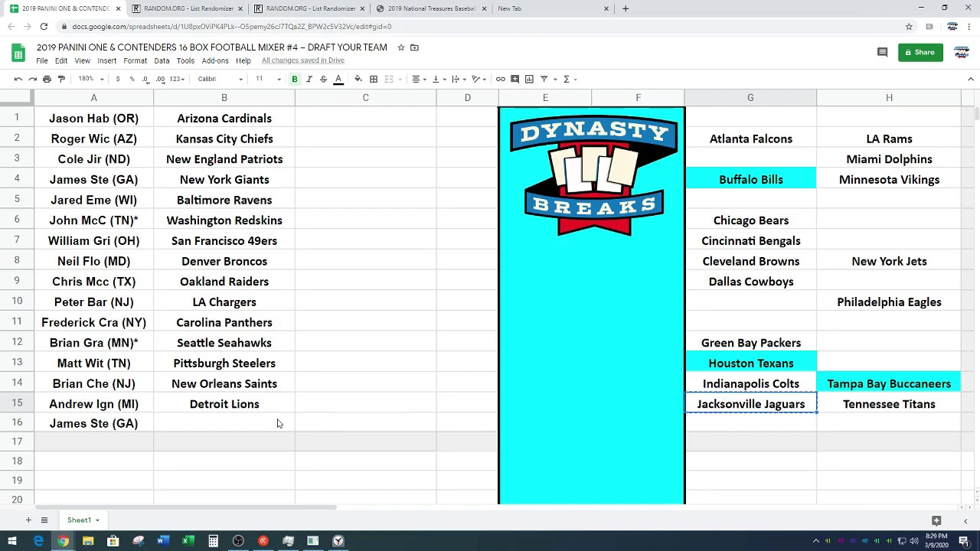Screen dimensions: 980x551
Task: Open the Insert menu
Action: [x=106, y=60]
